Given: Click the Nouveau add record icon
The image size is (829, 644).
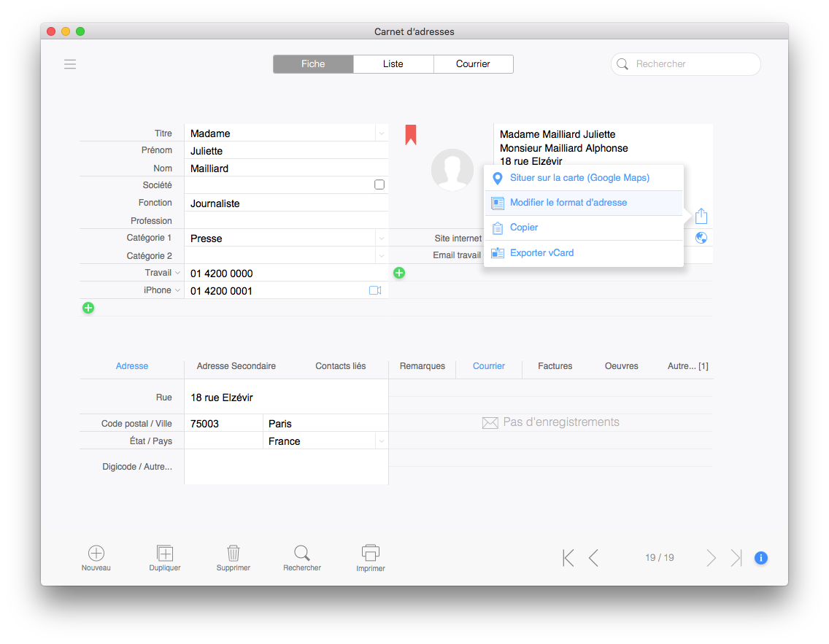Looking at the screenshot, I should click(x=96, y=554).
